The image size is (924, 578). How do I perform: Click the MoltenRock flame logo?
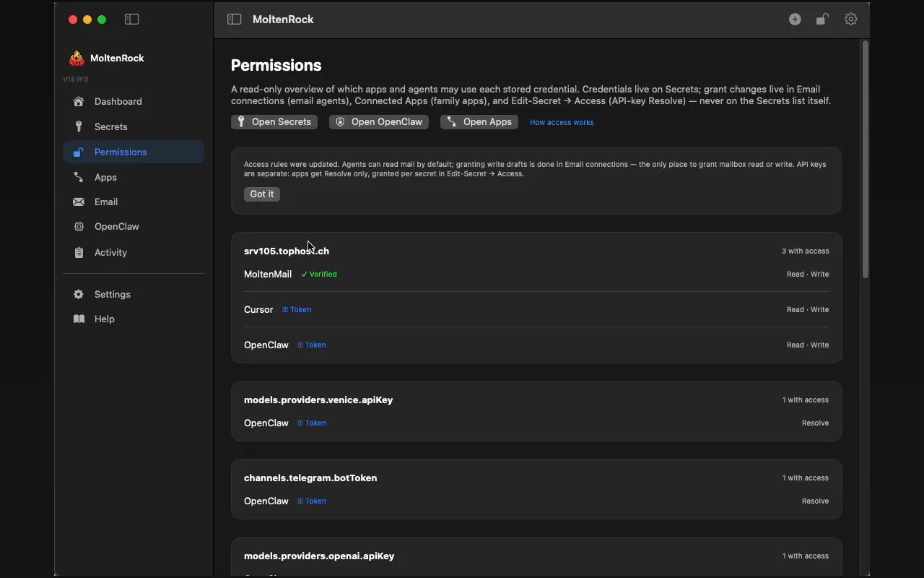tap(77, 58)
